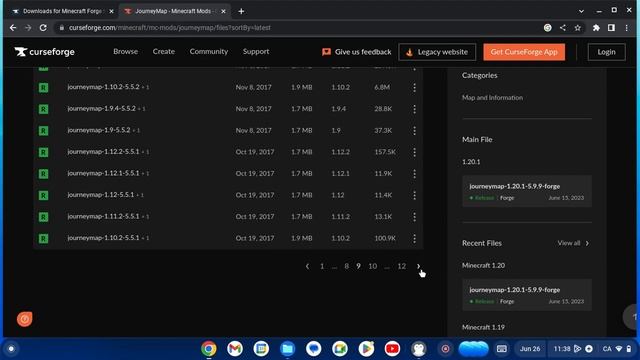Open options menu for journeymap-1.9.4-5.5.2
The image size is (640, 360).
point(414,109)
